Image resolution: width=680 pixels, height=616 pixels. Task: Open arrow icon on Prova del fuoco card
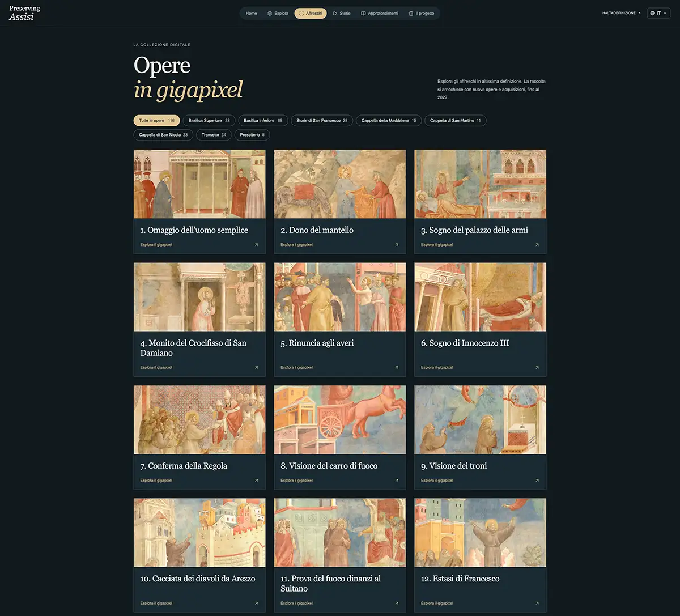(397, 603)
